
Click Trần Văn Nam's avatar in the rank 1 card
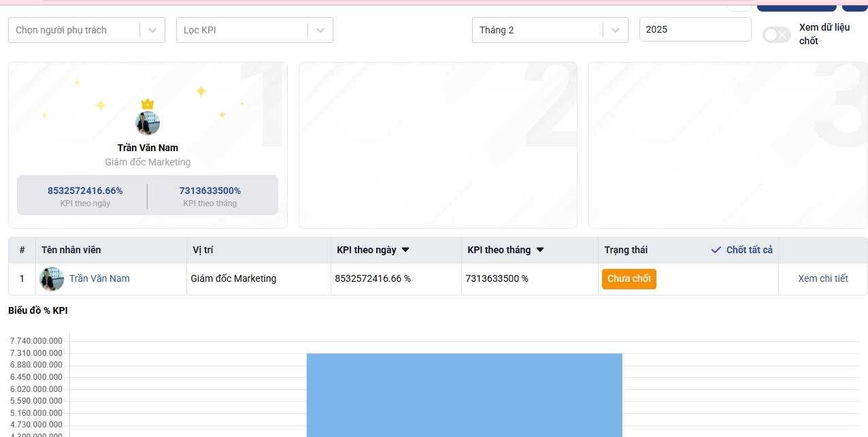(x=148, y=124)
